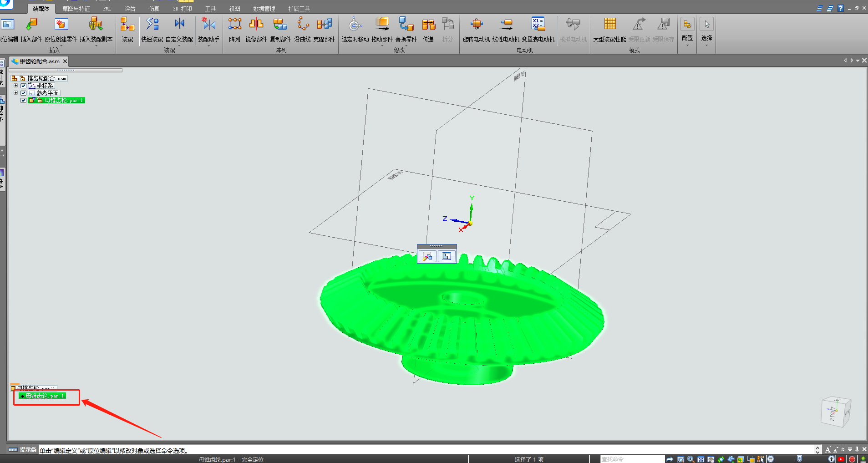Expand the 参考平面 tree node
The height and width of the screenshot is (463, 868).
[15, 93]
